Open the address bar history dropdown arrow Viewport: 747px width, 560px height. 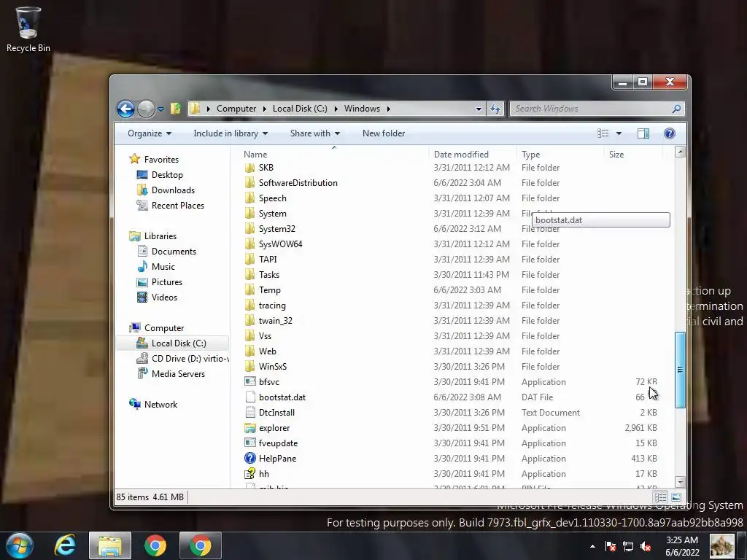click(479, 109)
